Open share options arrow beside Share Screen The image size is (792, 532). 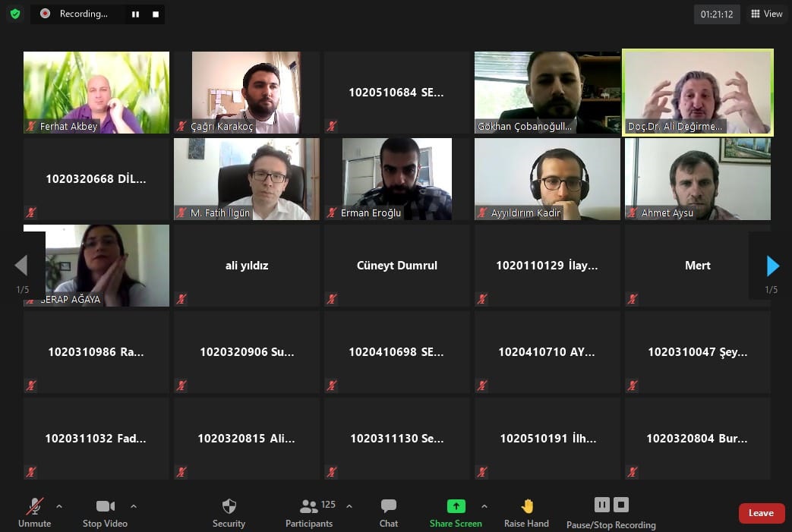(x=484, y=505)
